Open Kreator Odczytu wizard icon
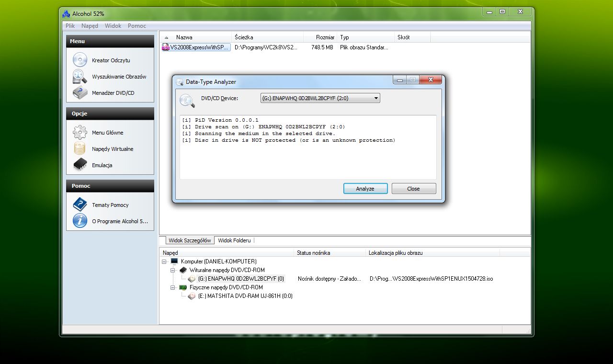The width and height of the screenshot is (613, 364). pos(80,60)
